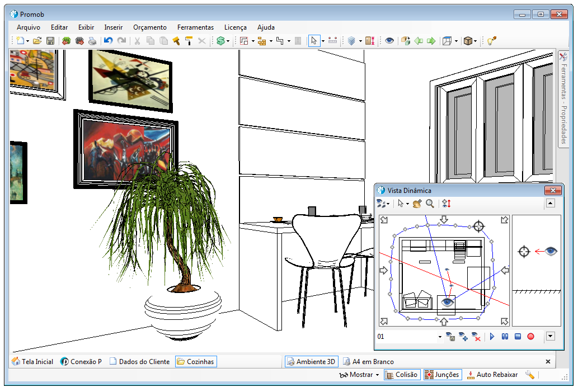Click the green right arrow icon
Image resolution: width=578 pixels, height=392 pixels.
pyautogui.click(x=431, y=41)
